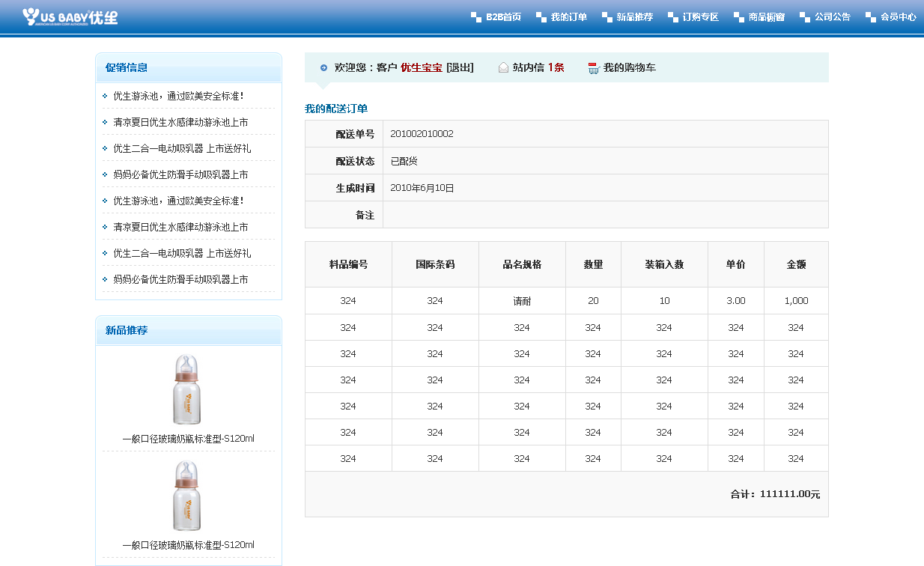
Task: Open the 站内信 1条 messages link
Action: click(538, 68)
